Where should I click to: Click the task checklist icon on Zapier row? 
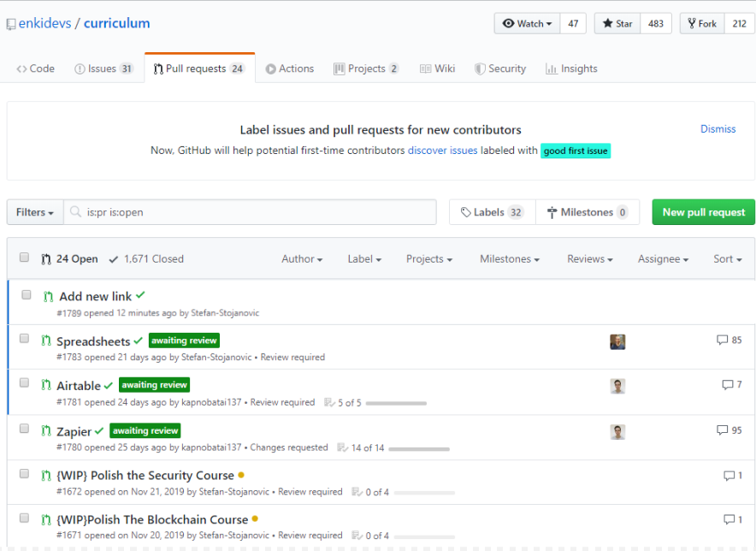point(342,447)
